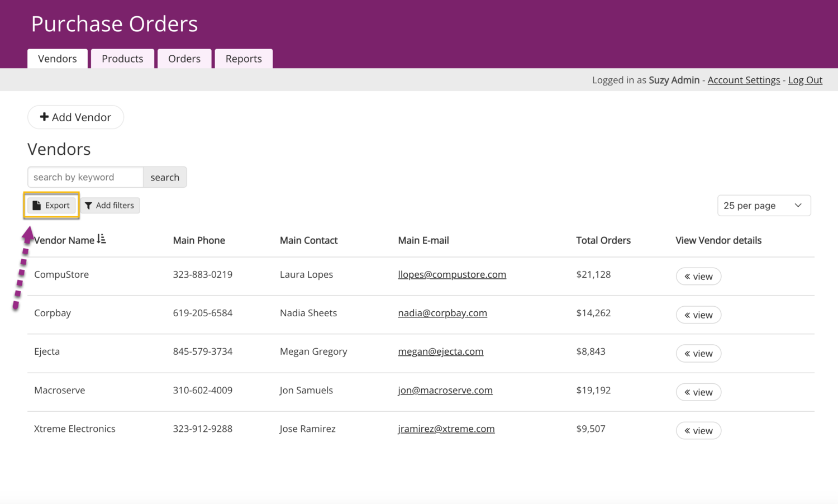Click the Add filters funnel icon
The image size is (838, 504).
point(88,206)
